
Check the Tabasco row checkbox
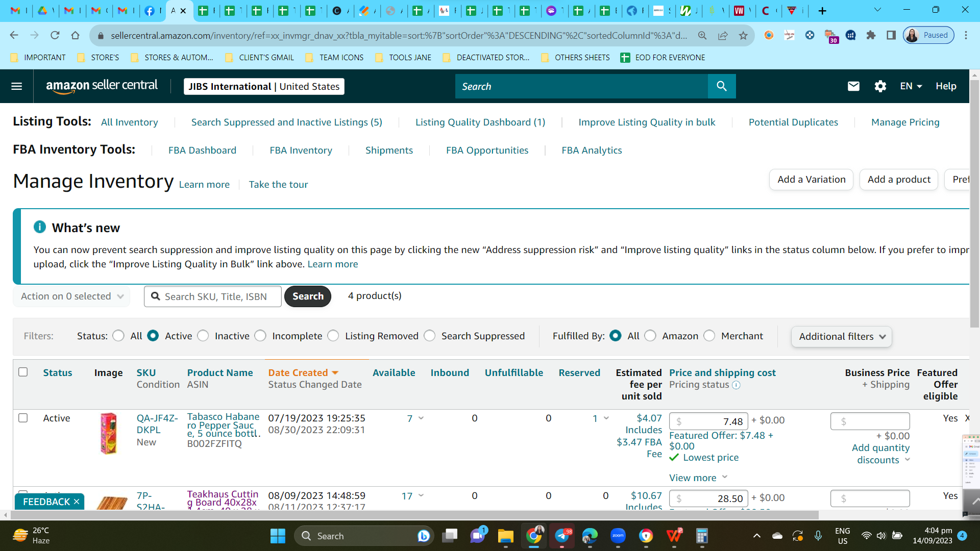23,418
